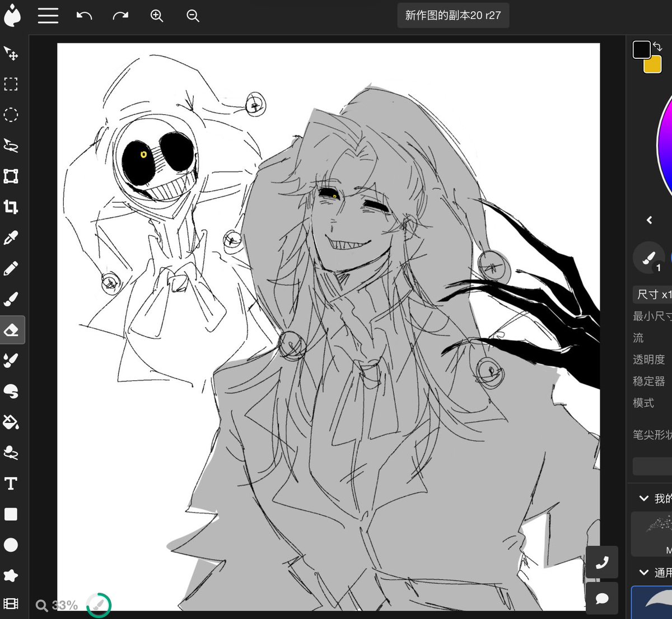Click the 模式 blend mode setting

click(643, 403)
